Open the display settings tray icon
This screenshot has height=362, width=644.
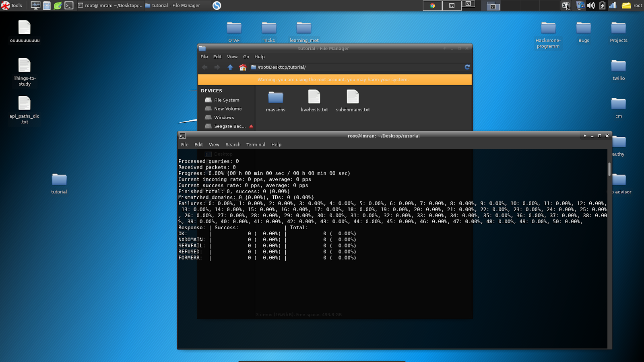(580, 6)
